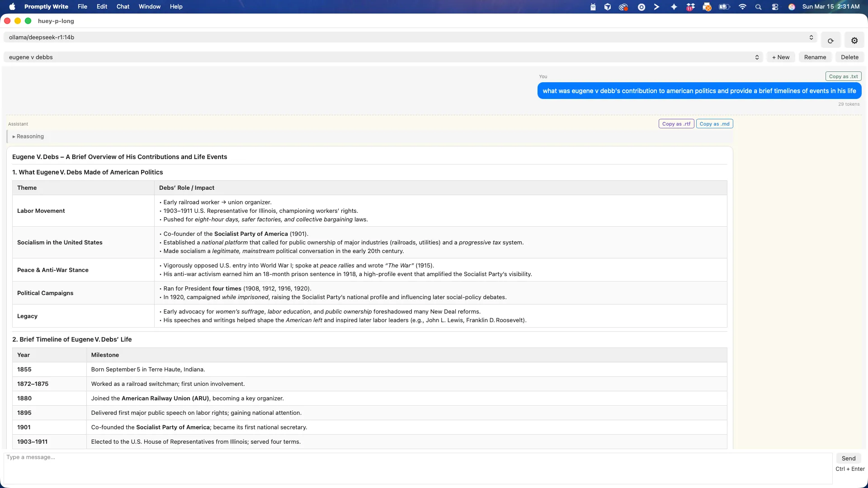The width and height of the screenshot is (868, 488).
Task: Open Spotlight search from the menu bar
Action: pyautogui.click(x=759, y=7)
